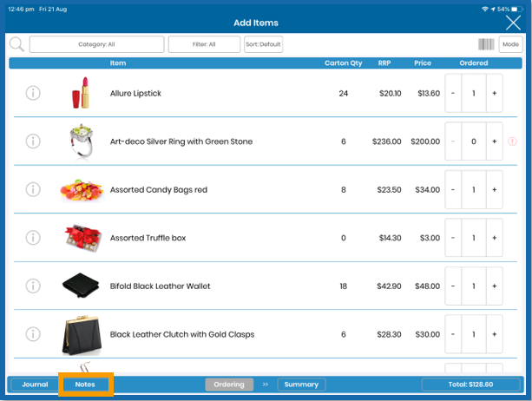Screen dimensions: 532x401
Task: Edit Black Leather Clutch ordered quantity field
Action: 474,334
